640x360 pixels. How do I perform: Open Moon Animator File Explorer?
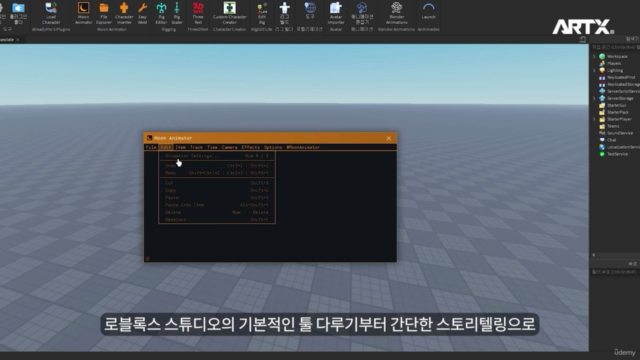[104, 13]
